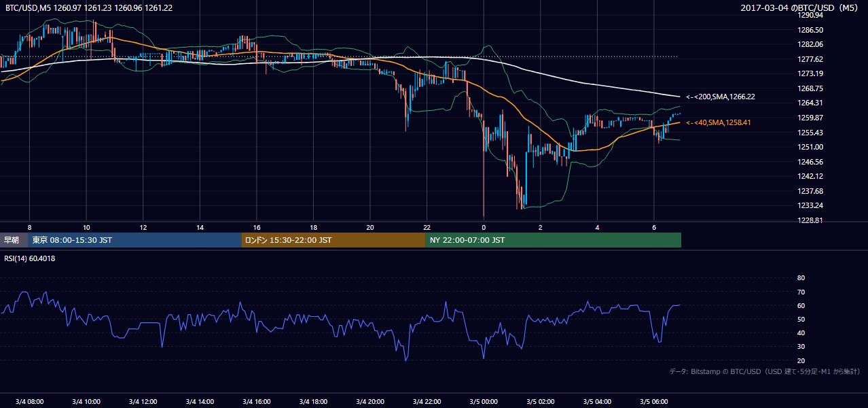The width and height of the screenshot is (868, 408).
Task: Click price axis label 1242.12
Action: (x=811, y=176)
